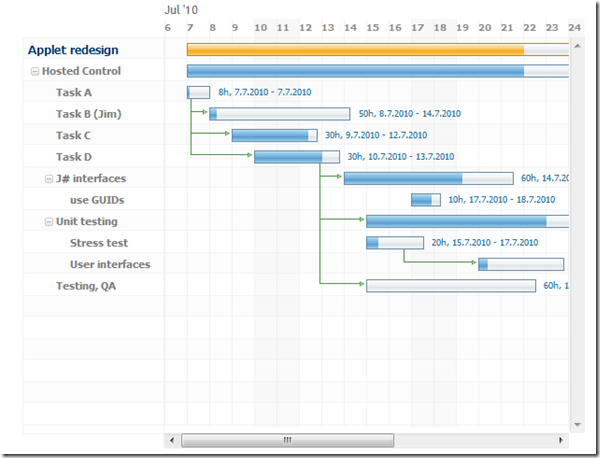Click the horizontal scrollbar thumb

287,440
